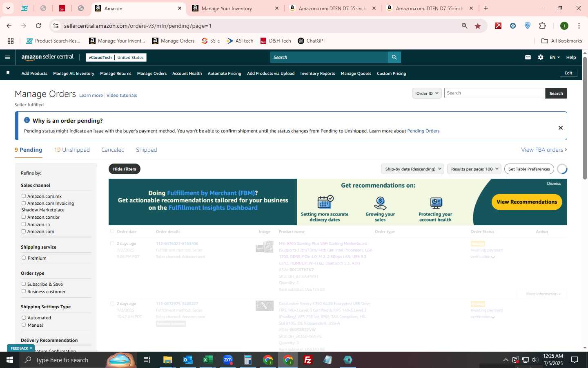Check the Amazon.com sales channel
This screenshot has height=368, width=588.
[x=24, y=231]
